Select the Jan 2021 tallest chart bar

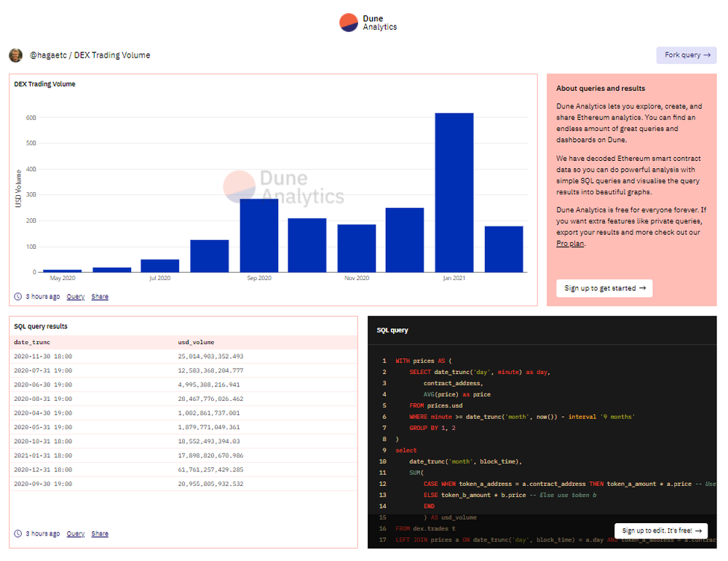(454, 193)
